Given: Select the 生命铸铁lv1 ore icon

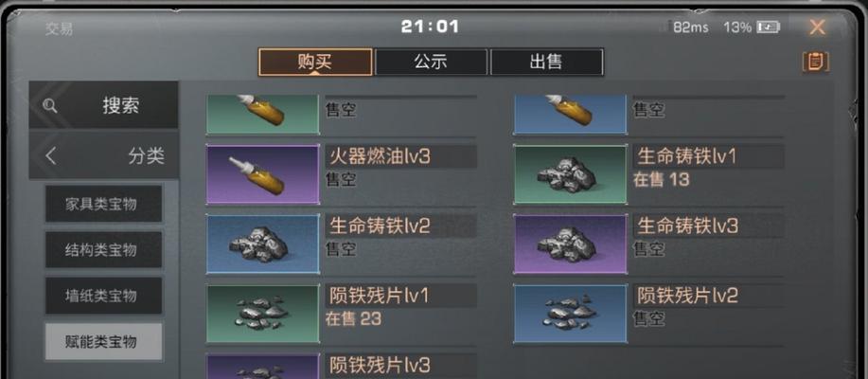Looking at the screenshot, I should (570, 174).
